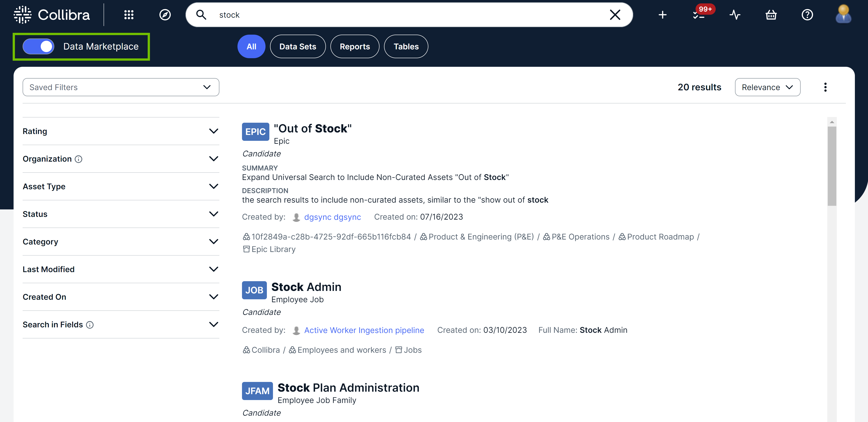This screenshot has height=422, width=868.
Task: Open the Collibra apps grid menu
Action: (129, 14)
